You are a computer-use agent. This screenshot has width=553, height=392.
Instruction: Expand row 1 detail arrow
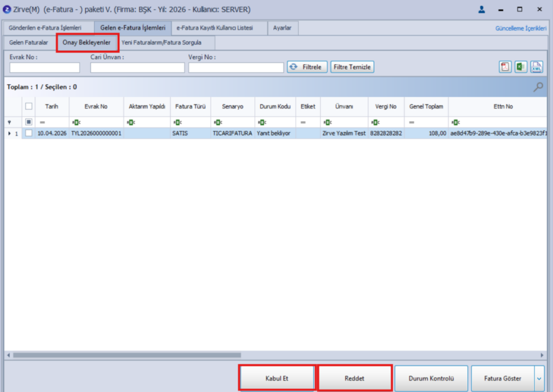tap(10, 133)
